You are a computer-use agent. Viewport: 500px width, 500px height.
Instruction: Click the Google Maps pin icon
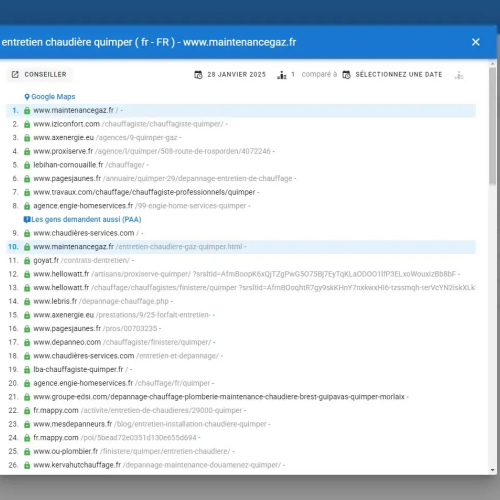click(27, 97)
